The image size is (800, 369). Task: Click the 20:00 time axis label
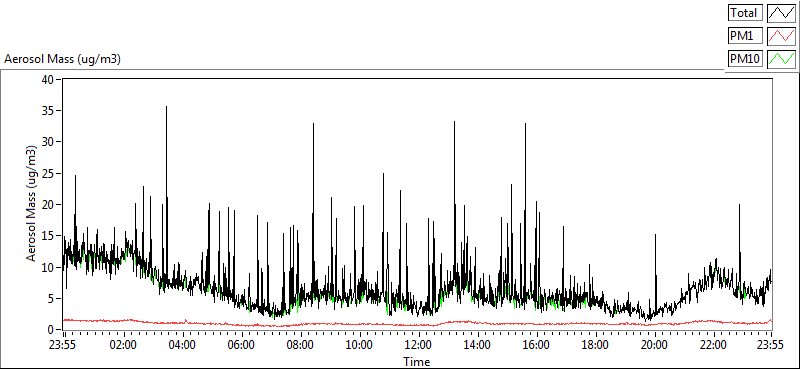click(654, 344)
